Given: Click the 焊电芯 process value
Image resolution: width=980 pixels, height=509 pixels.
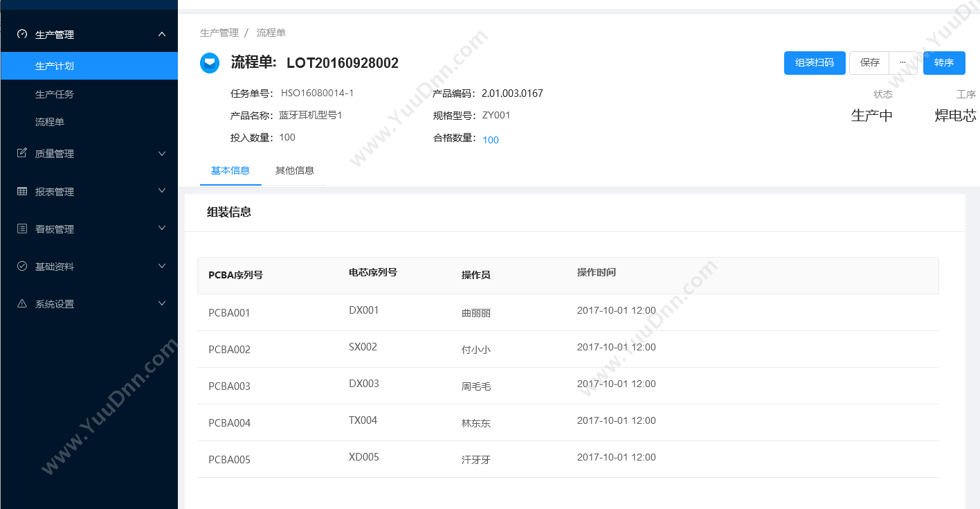Looking at the screenshot, I should 956,116.
